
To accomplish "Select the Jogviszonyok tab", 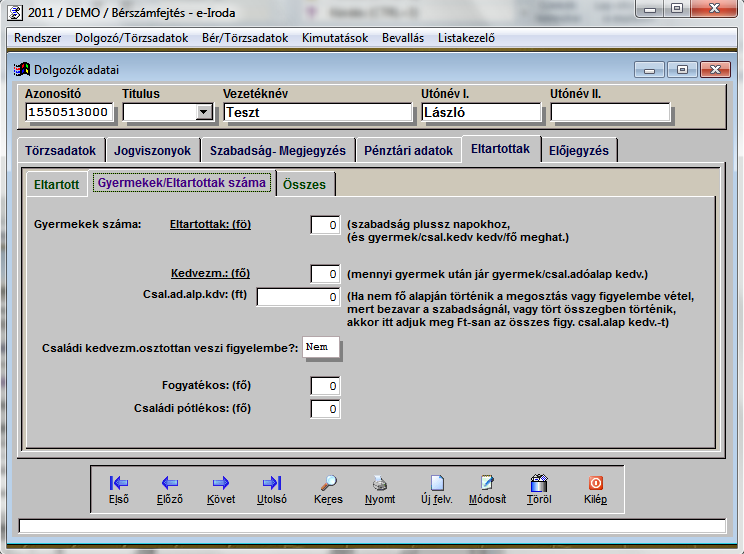I will [153, 151].
